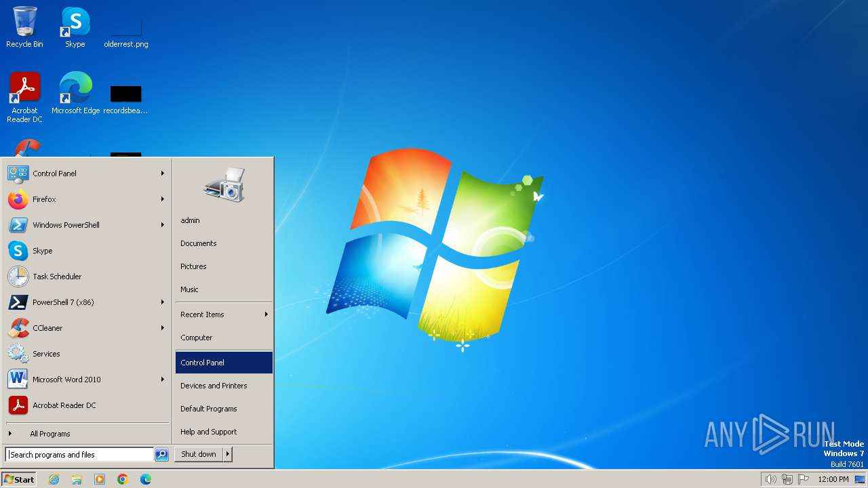This screenshot has width=868, height=488.
Task: Open Documents from the Start menu
Action: 224,243
